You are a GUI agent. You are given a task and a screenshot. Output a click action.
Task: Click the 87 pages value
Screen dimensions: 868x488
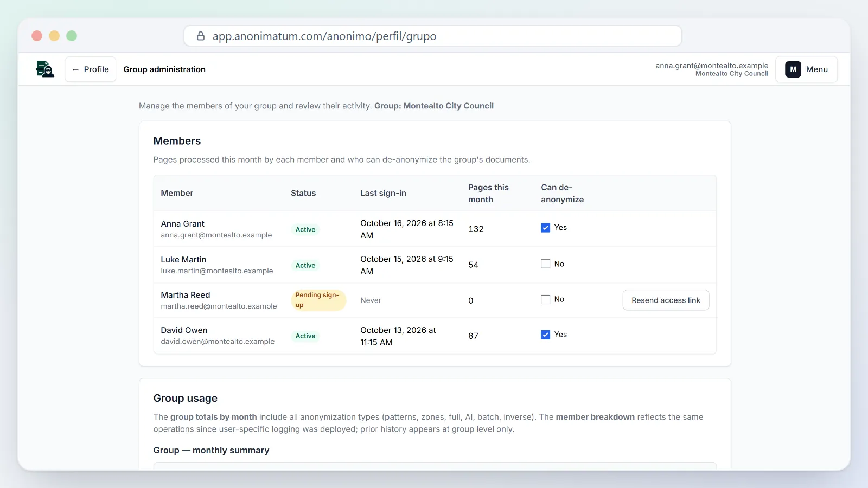pyautogui.click(x=473, y=336)
